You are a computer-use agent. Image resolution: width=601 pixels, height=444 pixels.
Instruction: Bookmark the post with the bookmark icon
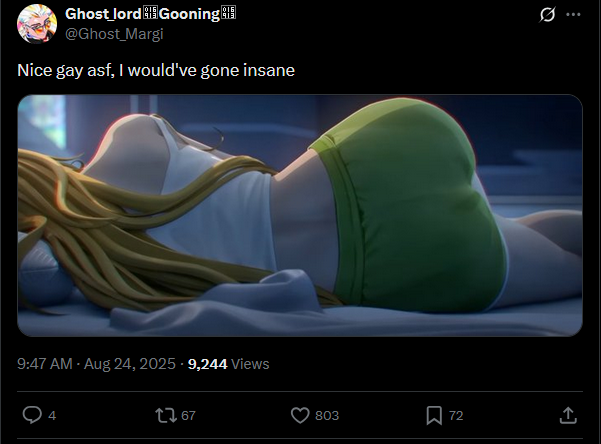(x=434, y=416)
